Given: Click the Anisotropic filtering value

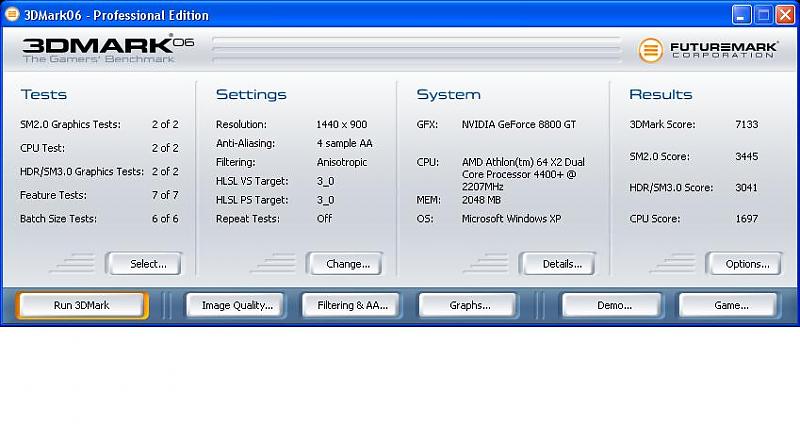Looking at the screenshot, I should pyautogui.click(x=342, y=162).
